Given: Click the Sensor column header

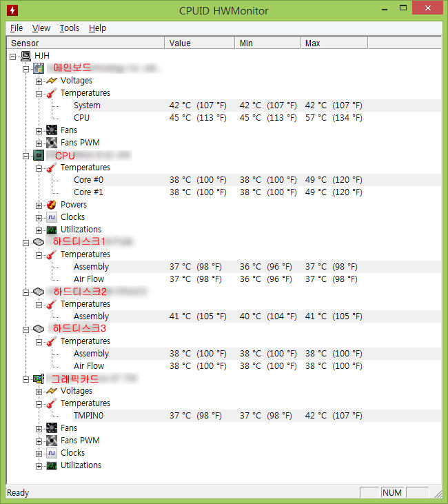Looking at the screenshot, I should click(85, 43).
